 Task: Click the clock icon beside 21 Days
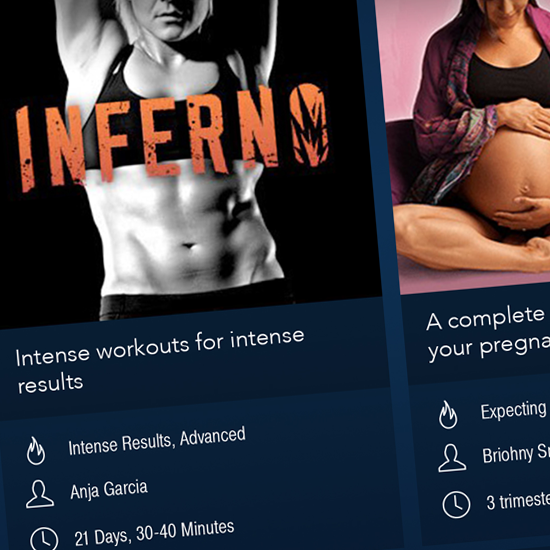click(44, 539)
